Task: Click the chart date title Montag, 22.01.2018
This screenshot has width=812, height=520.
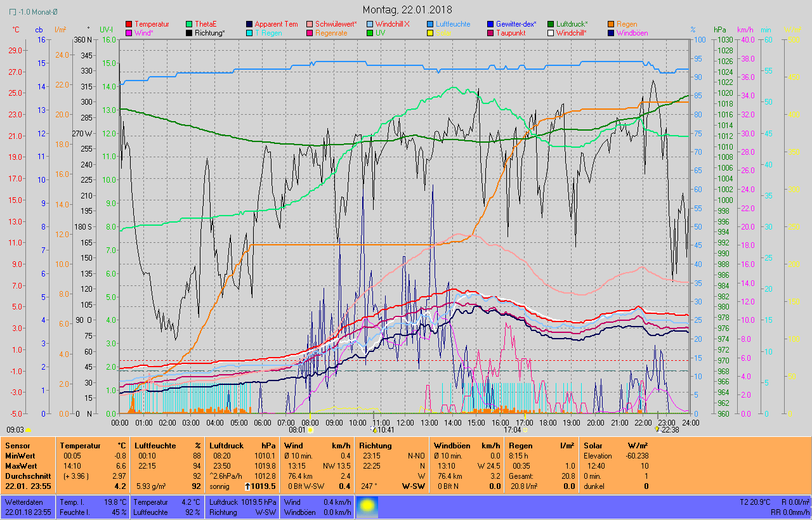Action: point(407,10)
